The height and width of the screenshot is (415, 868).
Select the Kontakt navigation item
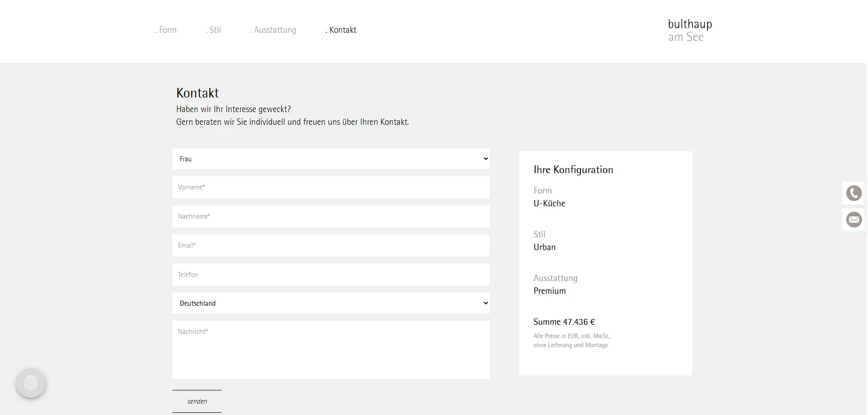341,30
